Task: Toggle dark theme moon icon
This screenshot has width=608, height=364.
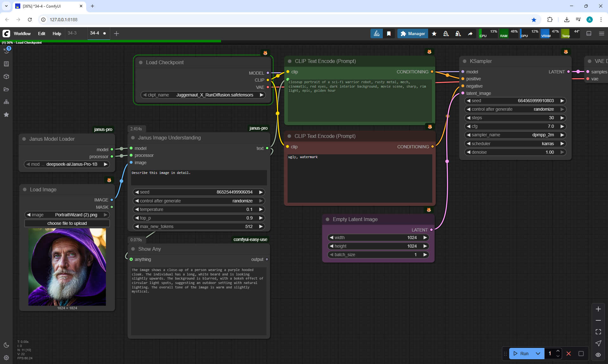Action: point(6,345)
